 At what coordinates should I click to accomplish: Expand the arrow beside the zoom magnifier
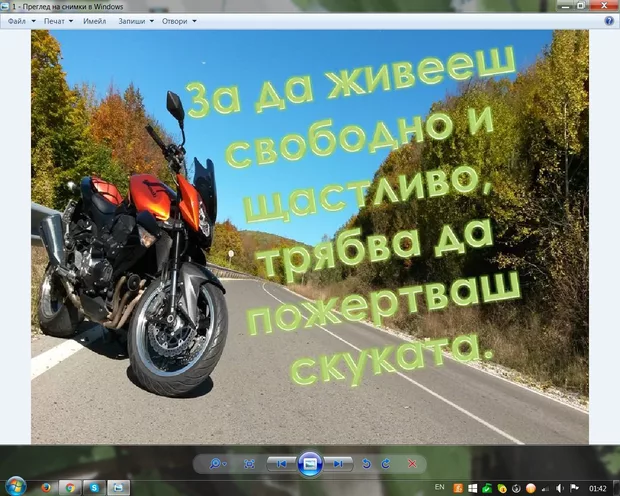(x=225, y=464)
